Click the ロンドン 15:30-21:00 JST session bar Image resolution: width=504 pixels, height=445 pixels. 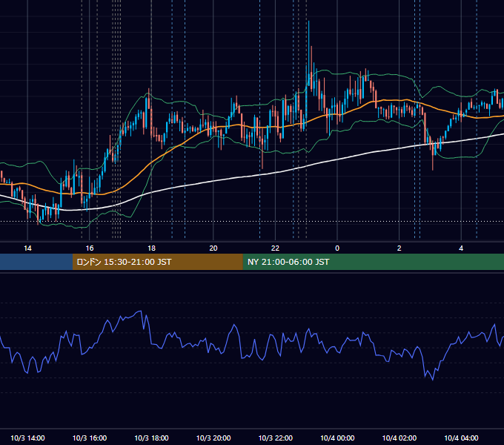coord(157,262)
